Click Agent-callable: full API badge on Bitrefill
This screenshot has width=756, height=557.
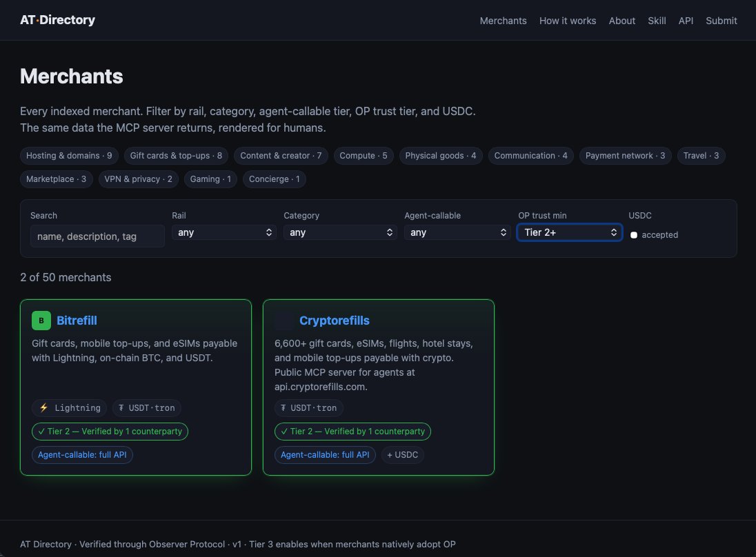pyautogui.click(x=82, y=455)
